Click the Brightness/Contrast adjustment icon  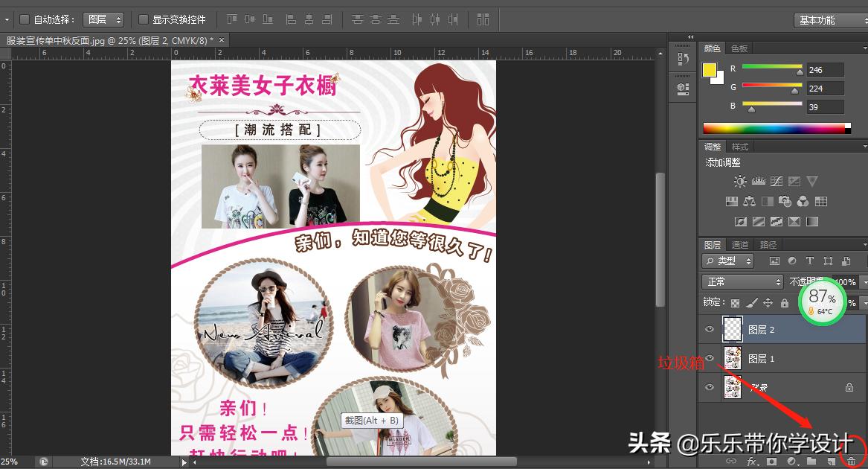click(x=740, y=180)
